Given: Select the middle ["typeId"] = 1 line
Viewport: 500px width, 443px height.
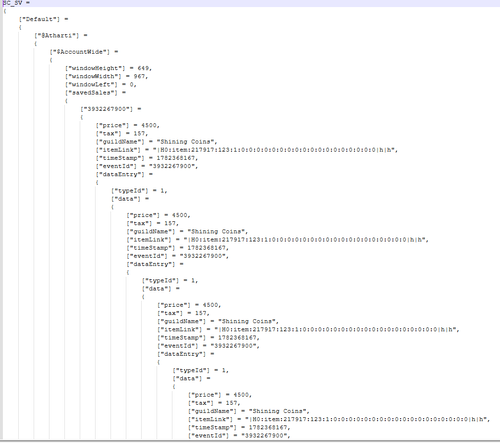Looking at the screenshot, I should [x=170, y=281].
